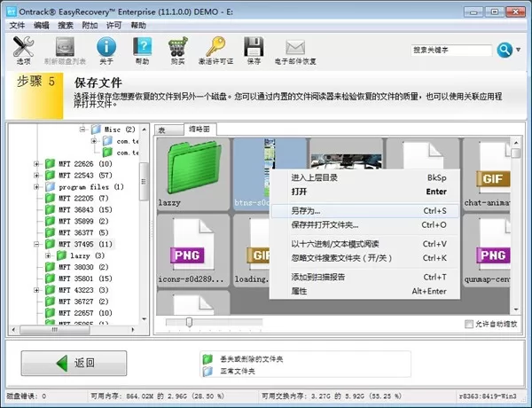Click the EasyRecovery title bar app icon
The height and width of the screenshot is (408, 532).
tap(12, 12)
